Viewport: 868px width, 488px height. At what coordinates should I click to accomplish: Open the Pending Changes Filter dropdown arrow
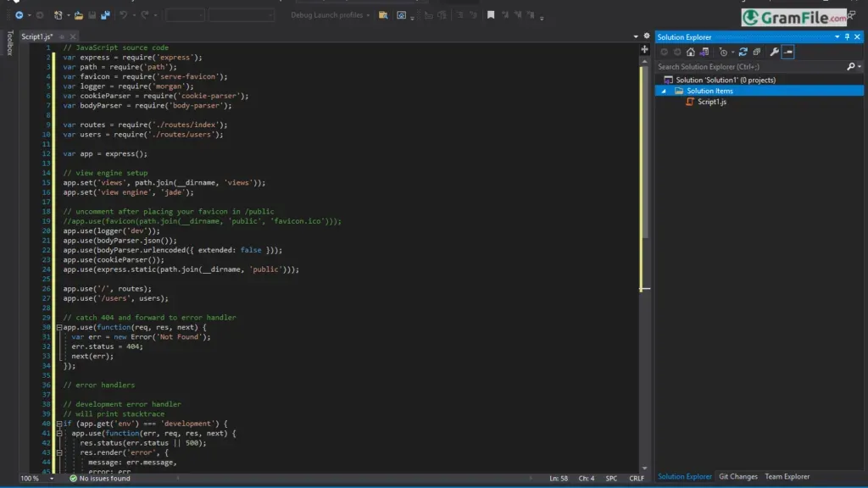click(732, 52)
